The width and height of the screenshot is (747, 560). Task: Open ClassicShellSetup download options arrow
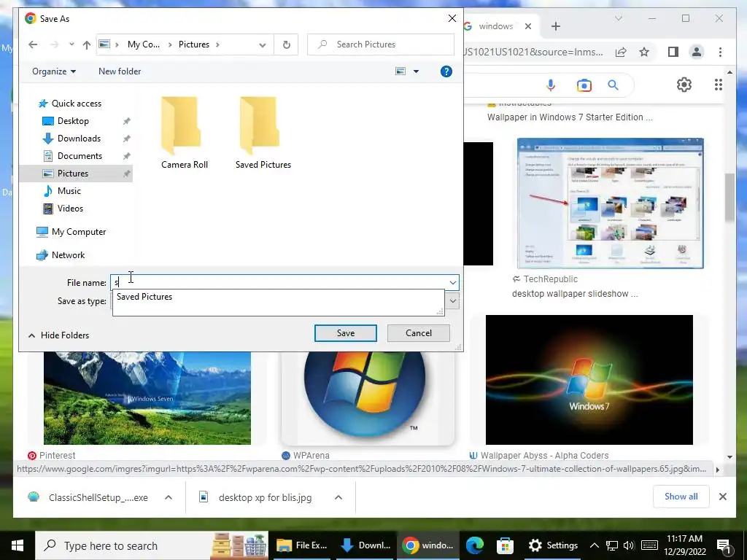(169, 497)
